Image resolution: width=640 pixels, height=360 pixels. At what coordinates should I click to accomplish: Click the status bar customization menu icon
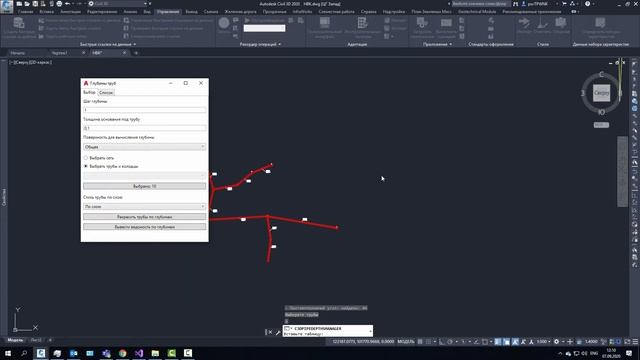(x=635, y=342)
